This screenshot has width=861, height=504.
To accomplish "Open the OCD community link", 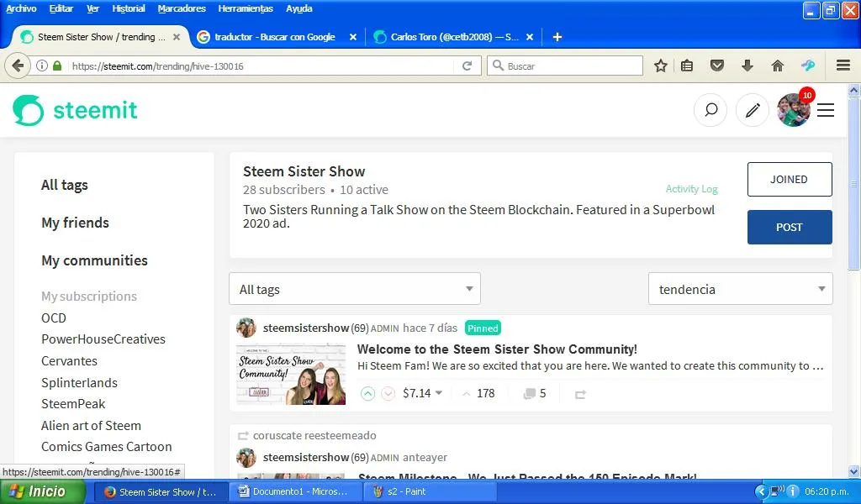I will (x=53, y=318).
